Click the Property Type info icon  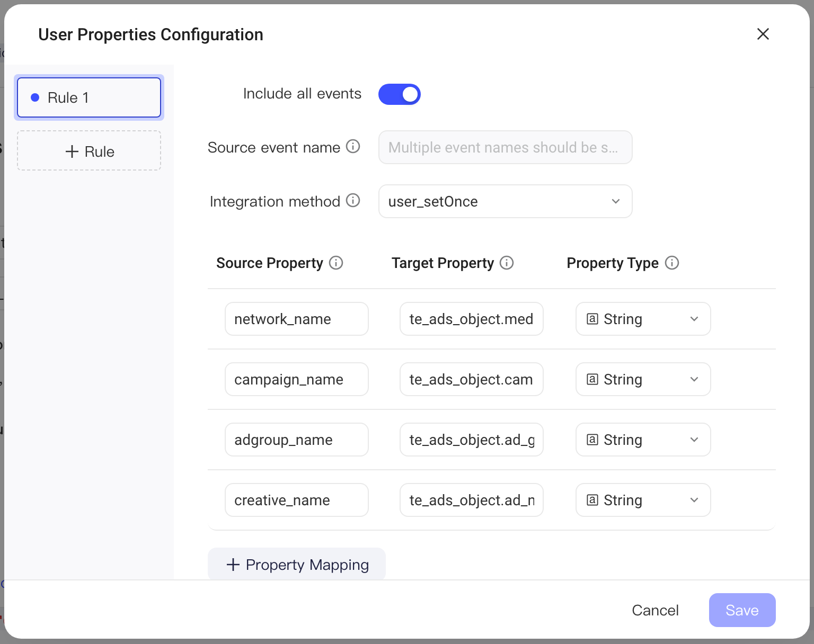(x=672, y=263)
